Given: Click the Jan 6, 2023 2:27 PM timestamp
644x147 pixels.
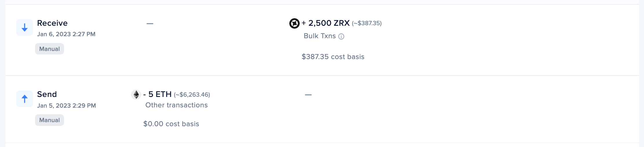Looking at the screenshot, I should (66, 34).
